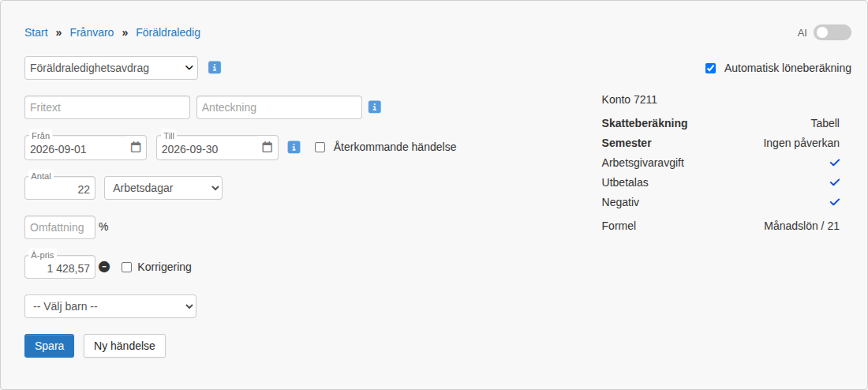Open info icon beside Föräldraledighetsavdrag dropdown
Image resolution: width=868 pixels, height=390 pixels.
215,68
